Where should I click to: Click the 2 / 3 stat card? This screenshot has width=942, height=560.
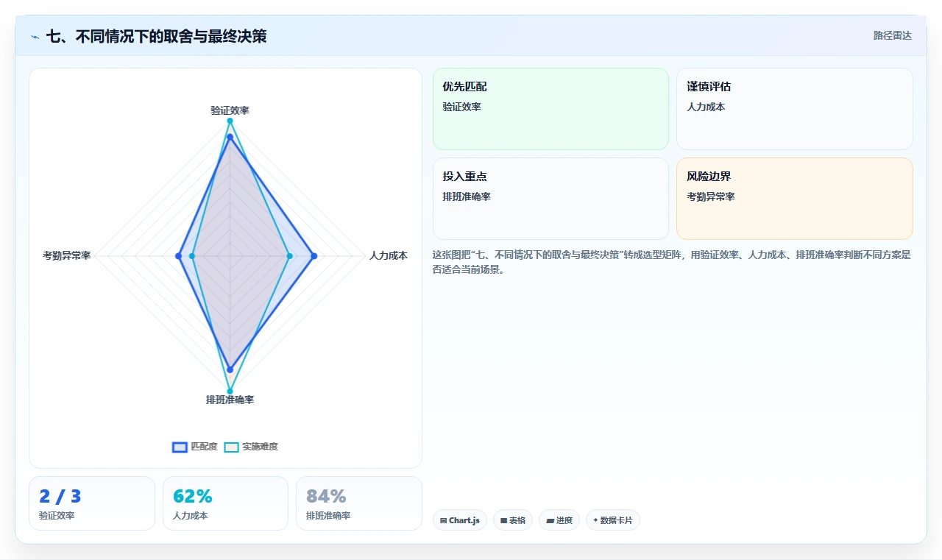click(92, 503)
